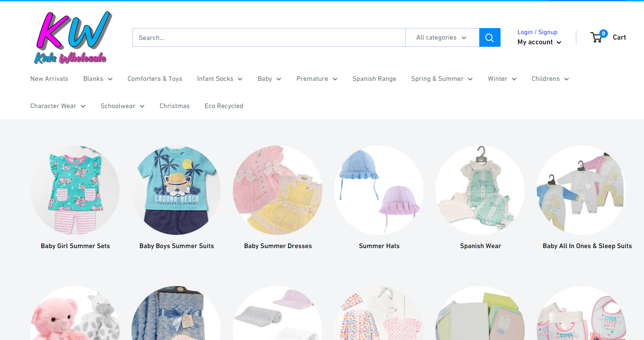Click the Summer Hats label
This screenshot has height=340, width=644.
pyautogui.click(x=379, y=246)
